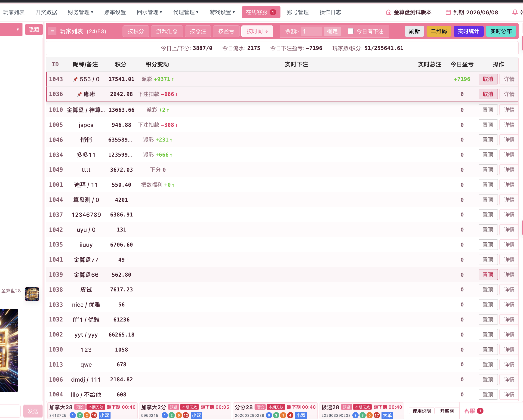The image size is (523, 420).
Task: Click the notification bell icon
Action: point(515,12)
